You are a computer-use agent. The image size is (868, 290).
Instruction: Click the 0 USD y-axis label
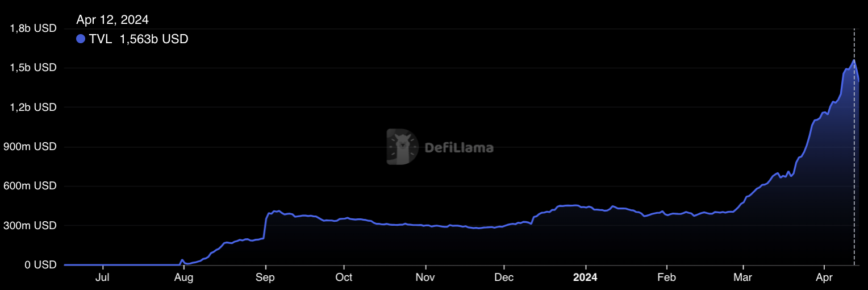pos(39,265)
